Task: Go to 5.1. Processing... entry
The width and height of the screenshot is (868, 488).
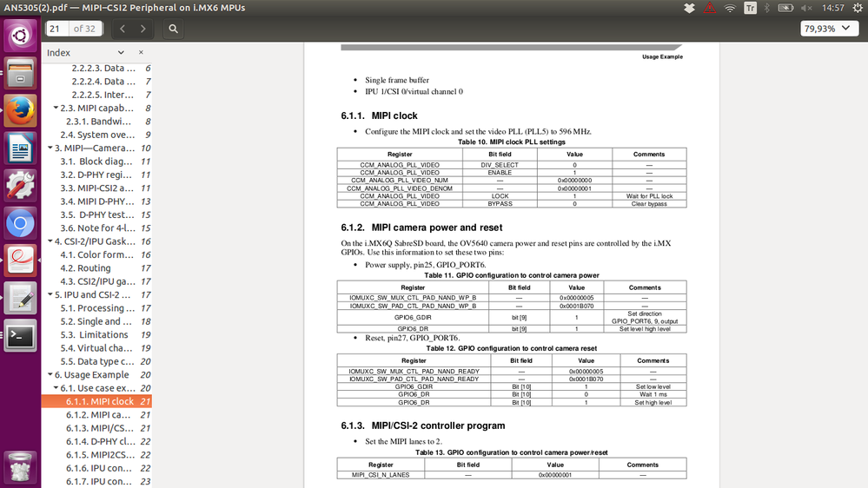Action: point(96,308)
